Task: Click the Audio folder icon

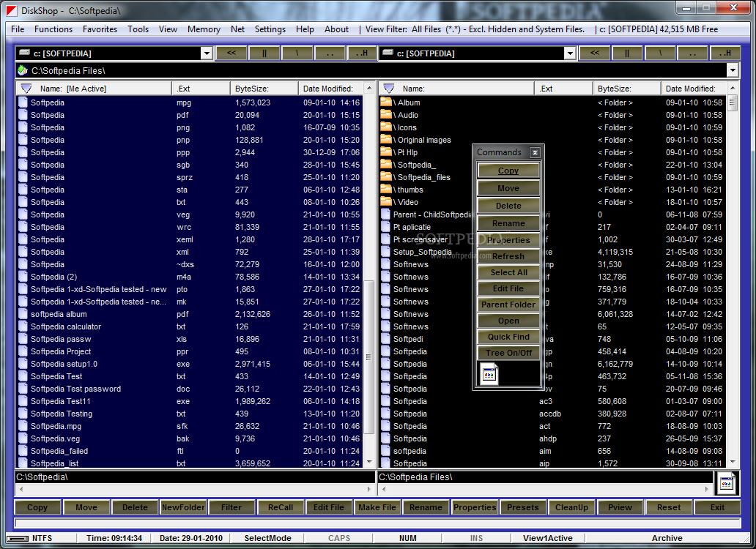Action: click(386, 115)
